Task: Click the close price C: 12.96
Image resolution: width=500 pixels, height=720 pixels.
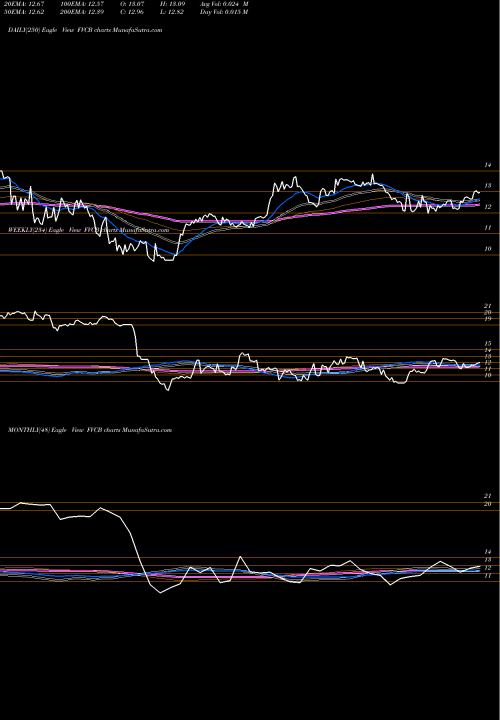Action: pos(132,12)
